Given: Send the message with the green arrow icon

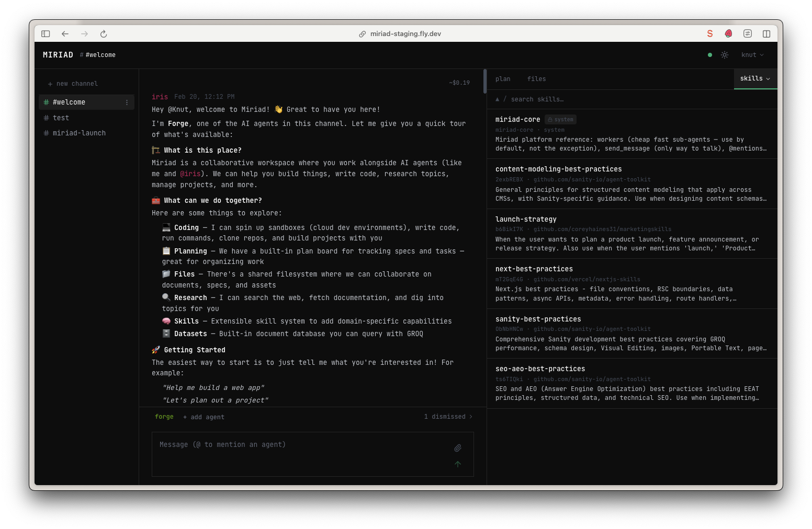Looking at the screenshot, I should coord(457,464).
